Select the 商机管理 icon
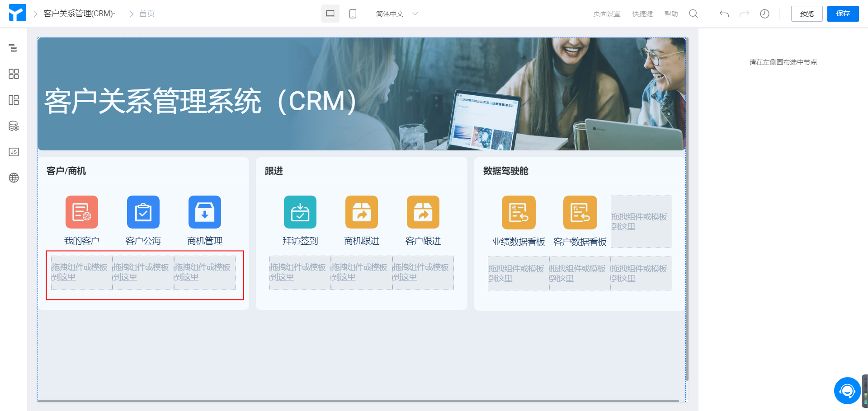Viewport: 868px width, 411px height. [x=205, y=212]
